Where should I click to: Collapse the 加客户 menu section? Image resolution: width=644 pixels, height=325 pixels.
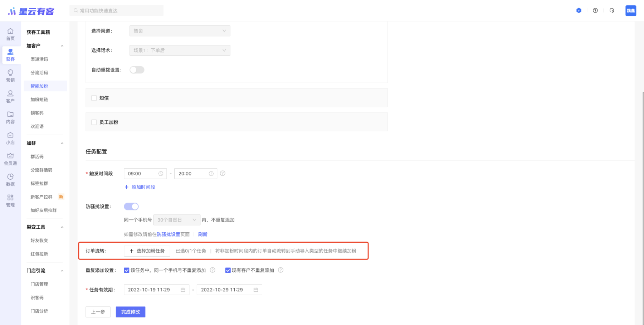coord(62,46)
